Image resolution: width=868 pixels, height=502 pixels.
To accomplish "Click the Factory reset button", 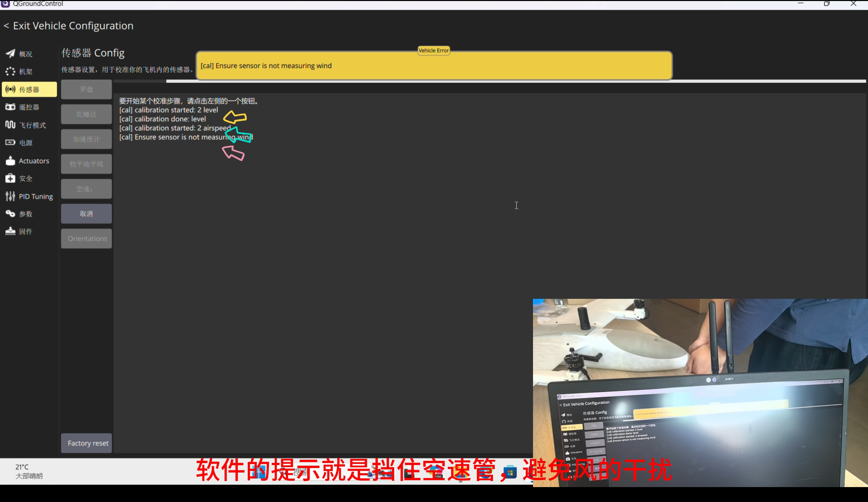I will (x=86, y=443).
